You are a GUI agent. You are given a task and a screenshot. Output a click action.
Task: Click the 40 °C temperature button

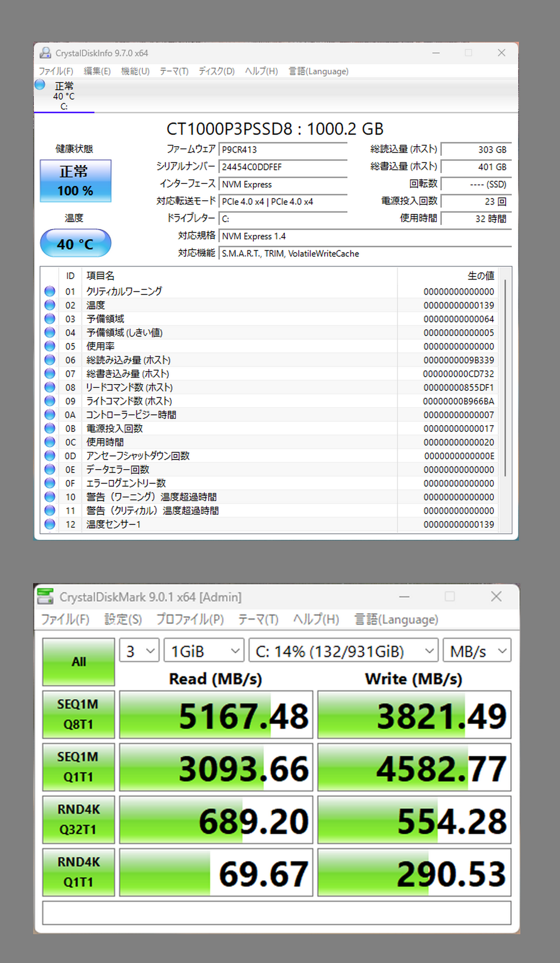(x=76, y=243)
